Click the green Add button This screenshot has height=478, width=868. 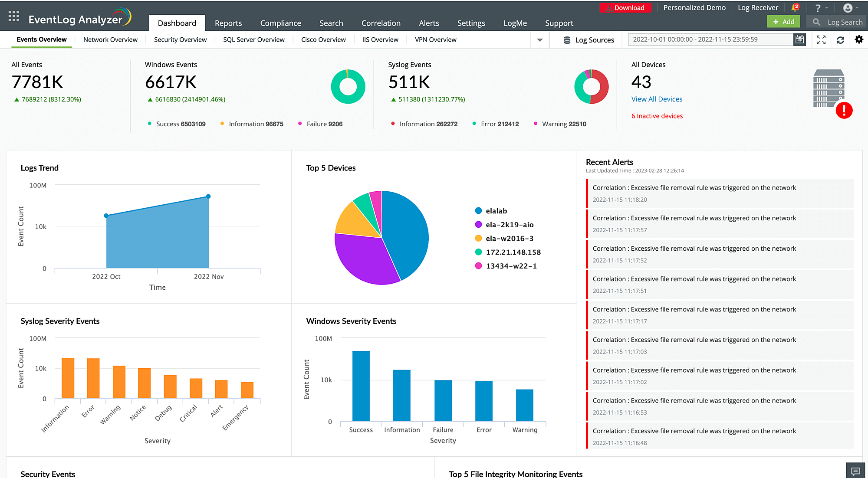783,22
